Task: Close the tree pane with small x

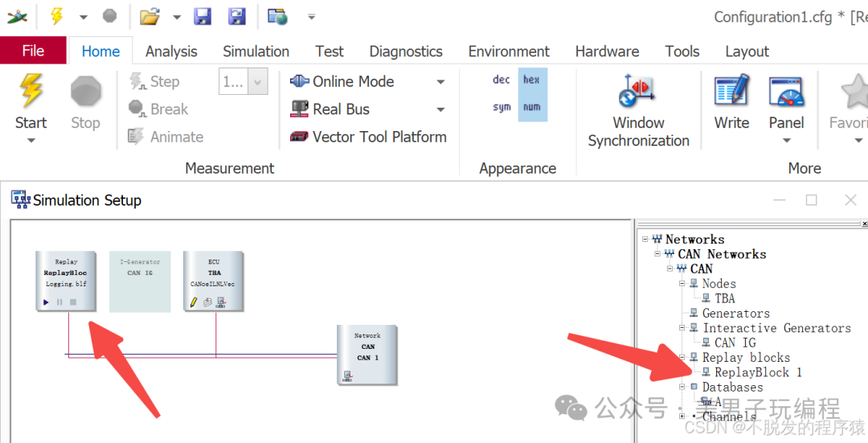Action: point(865,224)
